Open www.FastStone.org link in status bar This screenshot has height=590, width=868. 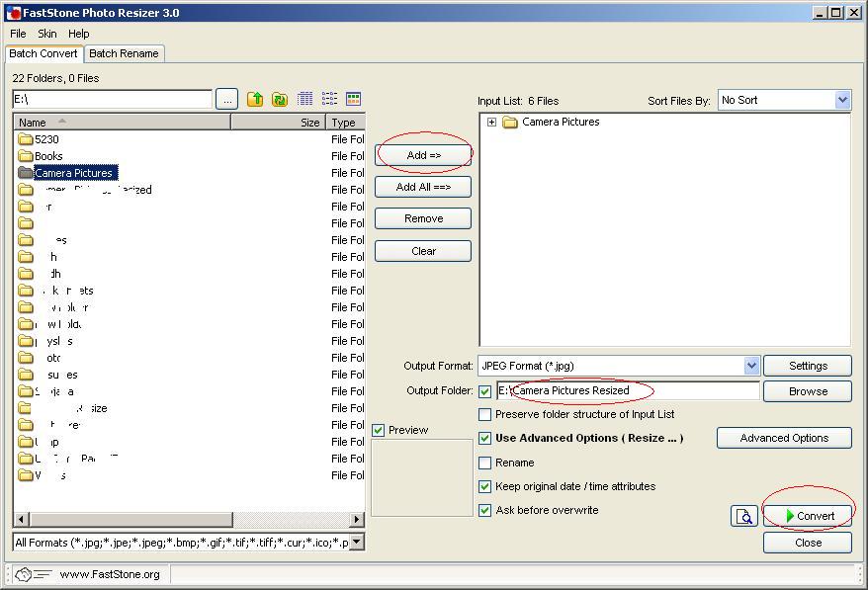[110, 574]
